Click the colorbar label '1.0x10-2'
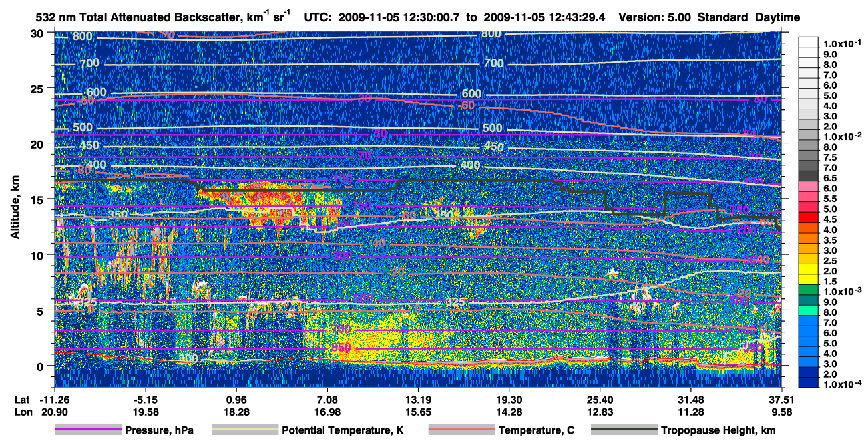The width and height of the screenshot is (868, 445). point(842,136)
